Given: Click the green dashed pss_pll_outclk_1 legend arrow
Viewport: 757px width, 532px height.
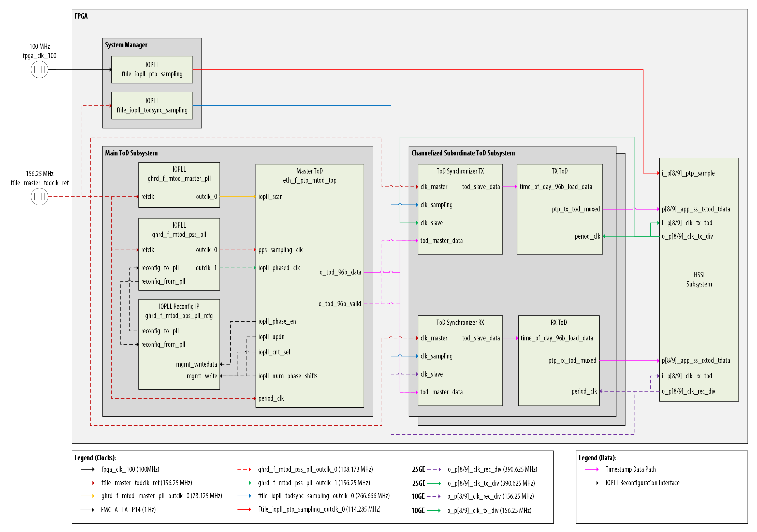Looking at the screenshot, I should pos(244,483).
